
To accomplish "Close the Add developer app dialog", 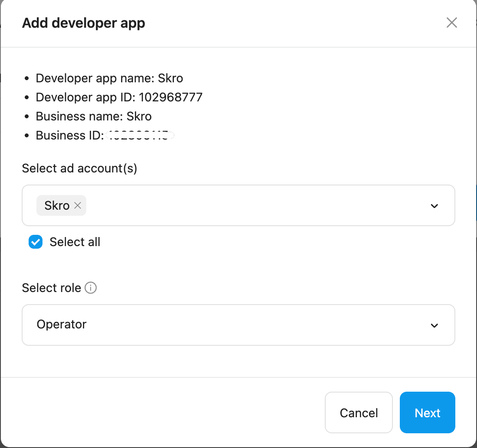I will (x=451, y=23).
